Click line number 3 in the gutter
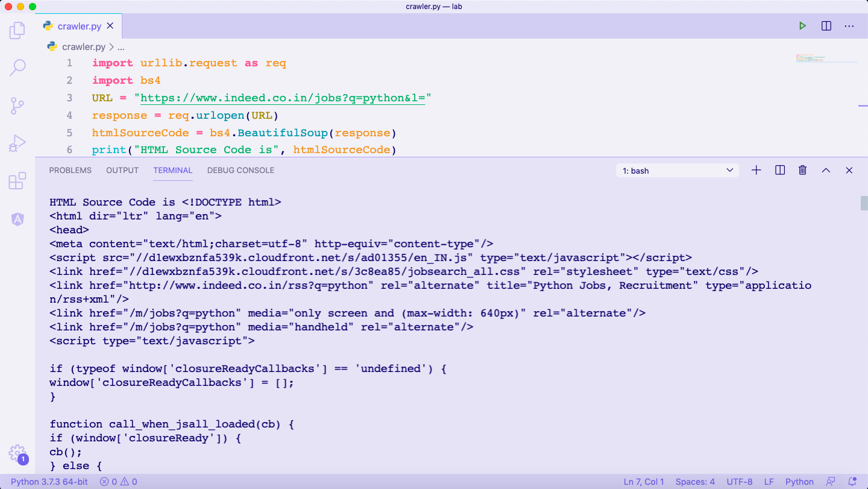Image resolution: width=868 pixels, height=489 pixels. (69, 98)
